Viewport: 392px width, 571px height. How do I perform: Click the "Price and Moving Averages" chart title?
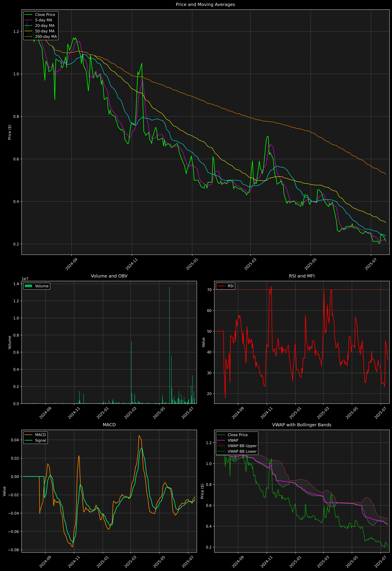[x=205, y=4]
